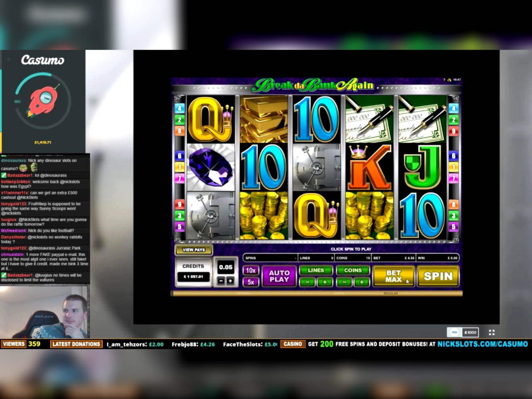Decrease coins with the minus under COINS
532x399 pixels.
pyautogui.click(x=344, y=282)
